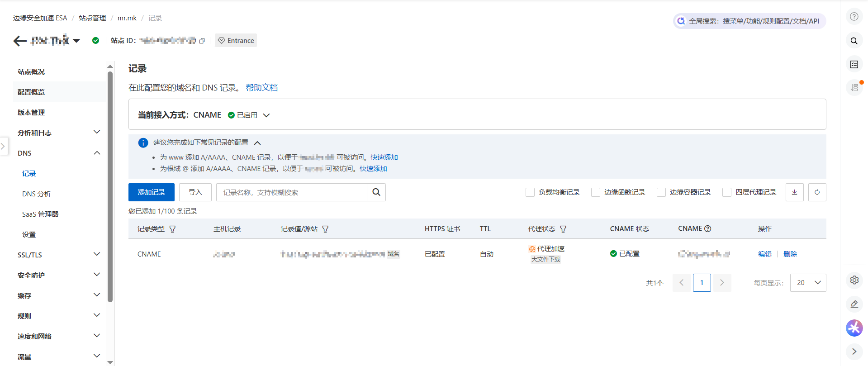Check the 四层代理记录 checkbox

(x=727, y=192)
